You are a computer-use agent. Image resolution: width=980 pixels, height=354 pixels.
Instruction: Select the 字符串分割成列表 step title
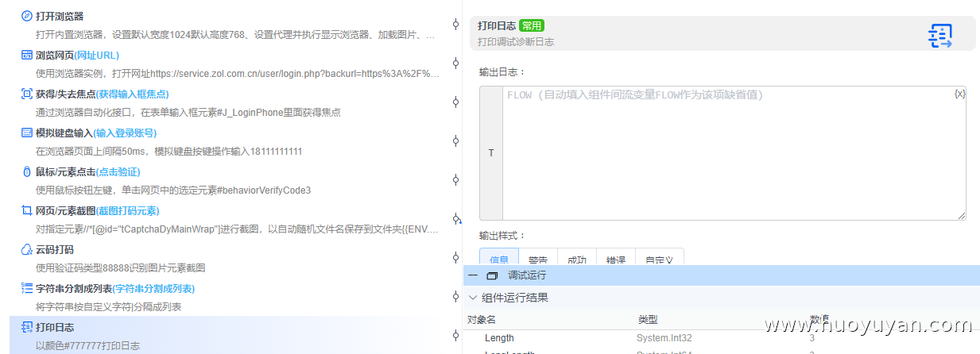[x=74, y=288]
